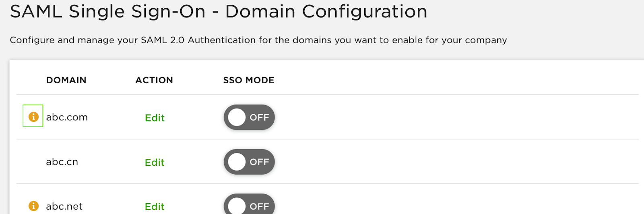Select the abc.cn domain name
The height and width of the screenshot is (214, 644).
[x=62, y=162]
